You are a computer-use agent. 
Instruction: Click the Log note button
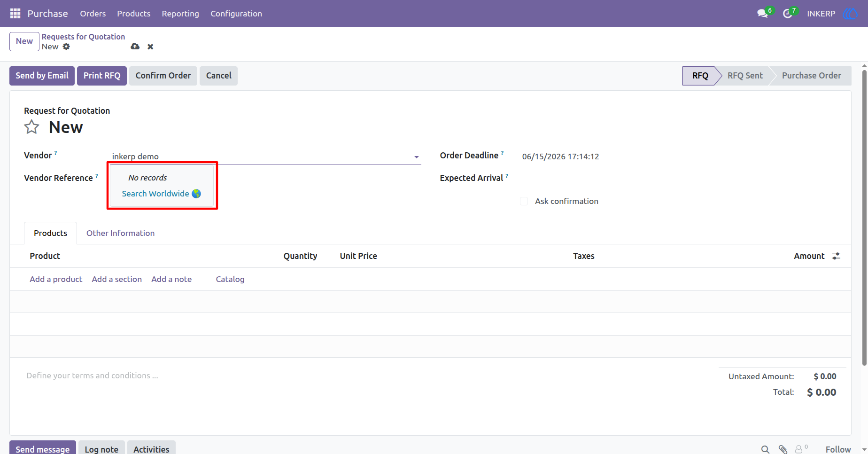tap(101, 447)
